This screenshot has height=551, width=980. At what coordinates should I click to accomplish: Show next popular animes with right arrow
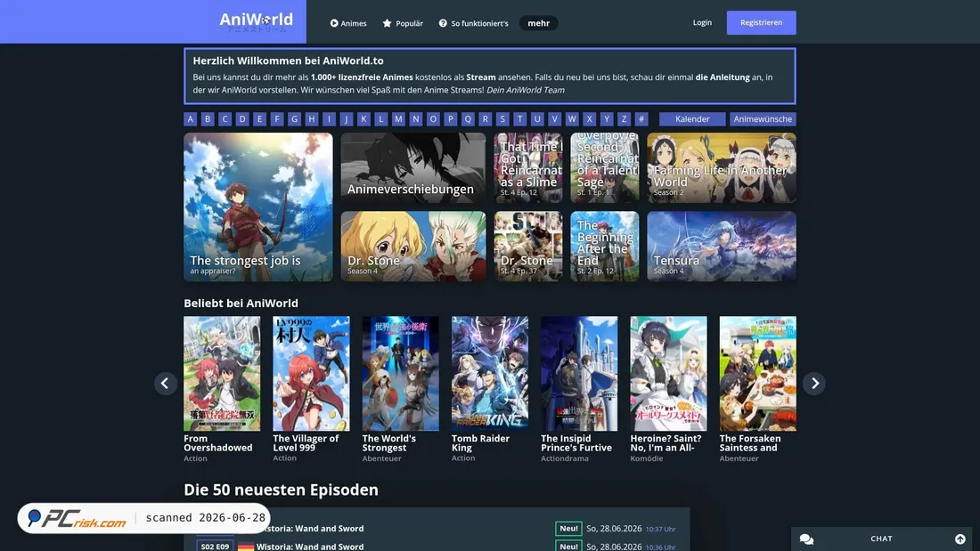814,384
